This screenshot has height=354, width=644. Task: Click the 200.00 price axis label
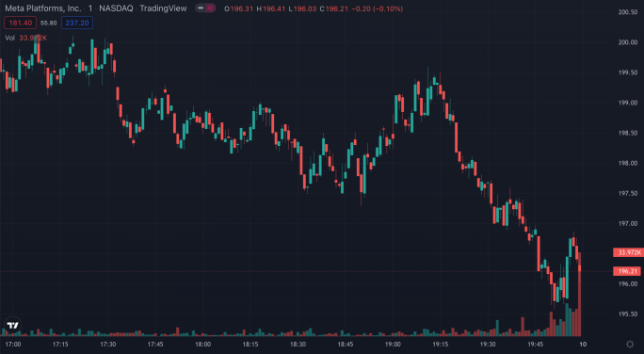coord(628,42)
